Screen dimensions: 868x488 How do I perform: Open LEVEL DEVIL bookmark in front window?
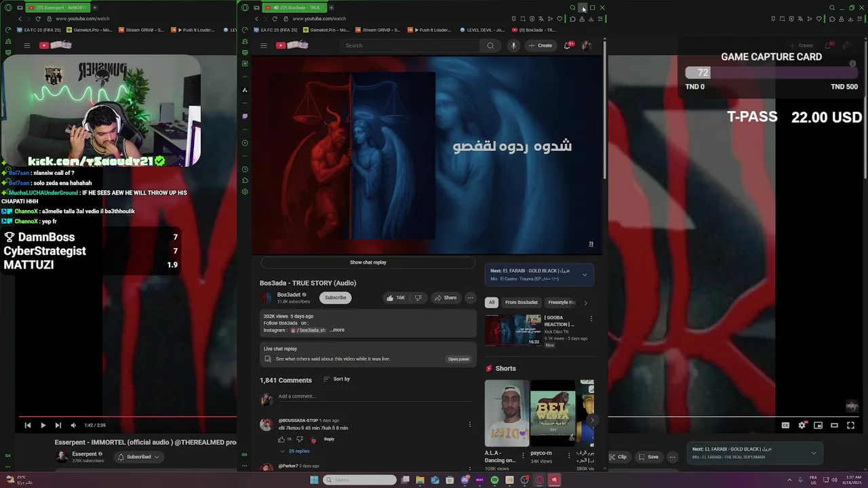click(x=483, y=30)
